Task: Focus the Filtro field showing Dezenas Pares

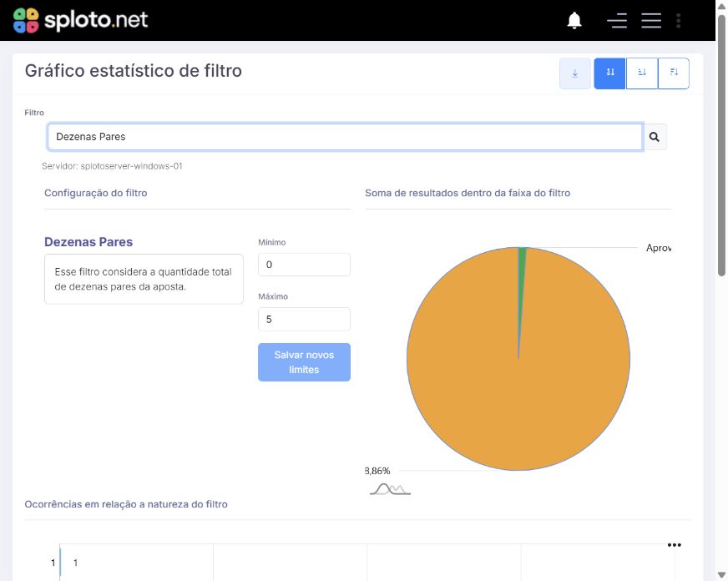Action: pos(345,137)
